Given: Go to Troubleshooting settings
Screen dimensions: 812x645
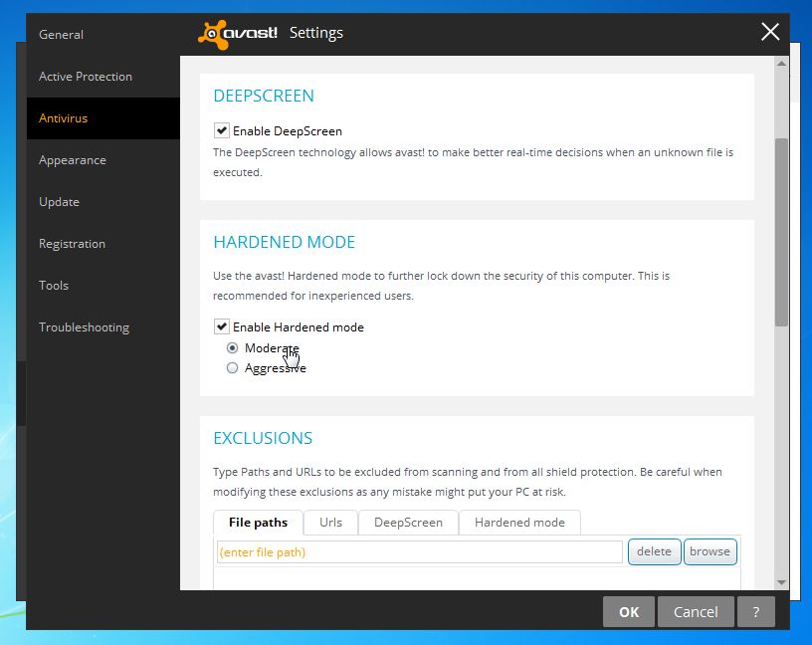Looking at the screenshot, I should 84,327.
